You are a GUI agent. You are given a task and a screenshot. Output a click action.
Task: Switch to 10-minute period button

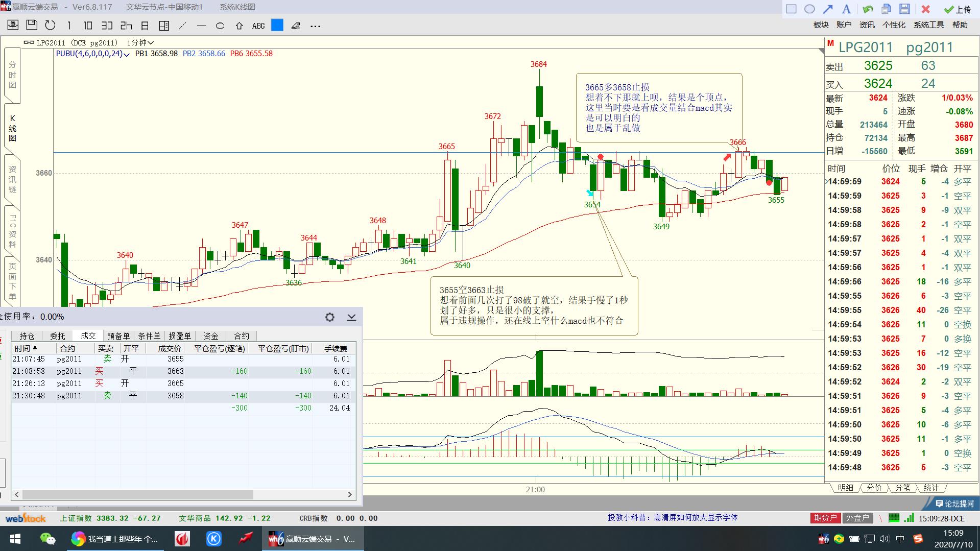coord(88,25)
